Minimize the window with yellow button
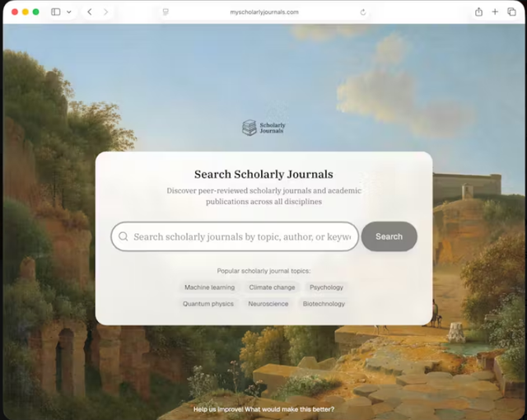527x420 pixels. pyautogui.click(x=26, y=12)
